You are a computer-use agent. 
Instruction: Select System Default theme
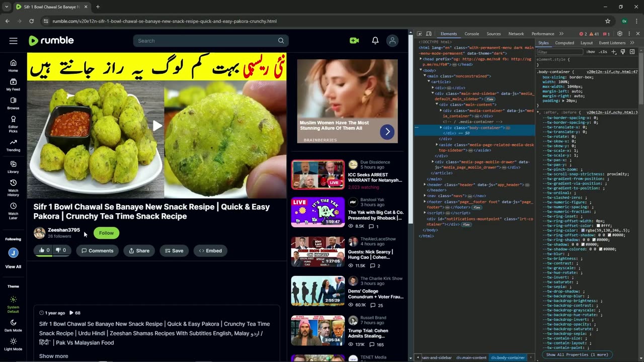coord(13,305)
